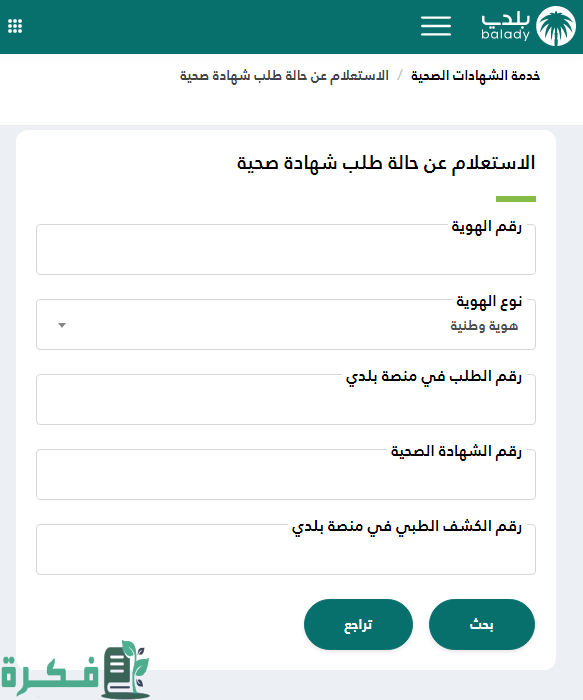This screenshot has width=583, height=700.
Task: Click the Balady palm tree logo
Action: pos(556,26)
